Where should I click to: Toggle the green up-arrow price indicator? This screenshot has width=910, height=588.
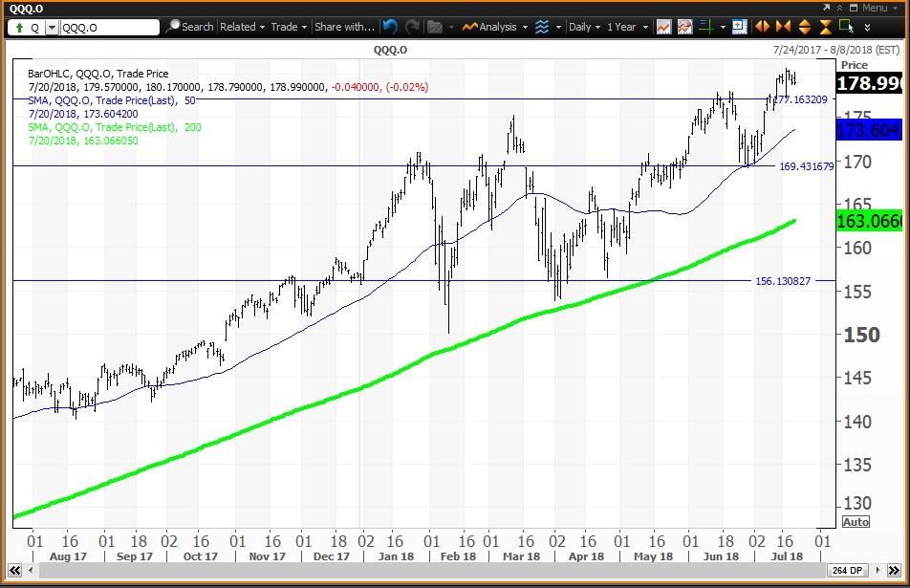pyautogui.click(x=18, y=27)
